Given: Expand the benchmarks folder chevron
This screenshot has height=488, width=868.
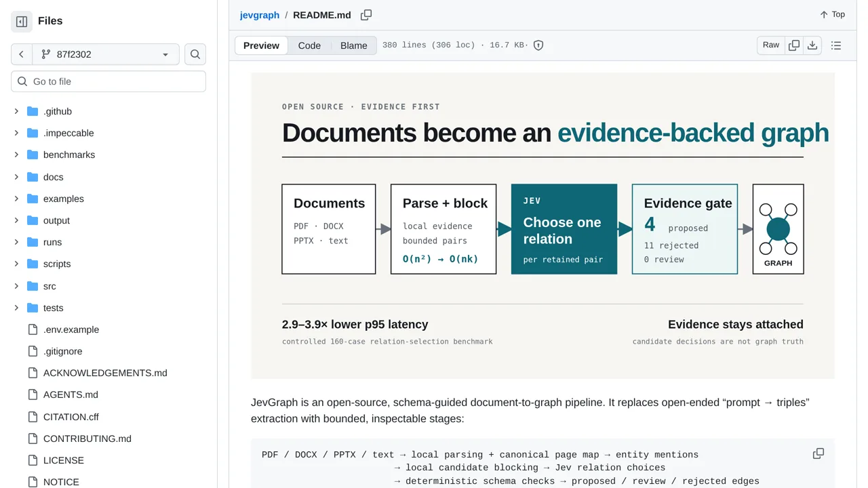Looking at the screenshot, I should pos(16,155).
